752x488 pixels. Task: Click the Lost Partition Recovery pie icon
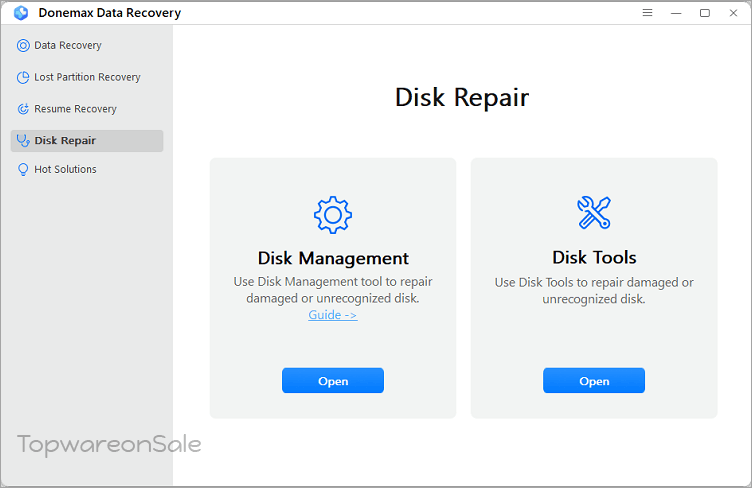[x=23, y=78]
